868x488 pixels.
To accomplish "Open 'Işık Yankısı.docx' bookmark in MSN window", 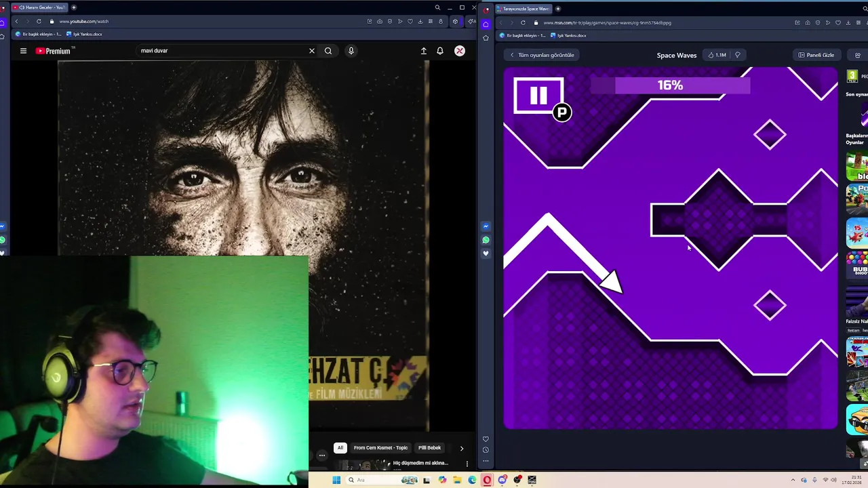I will pyautogui.click(x=568, y=35).
